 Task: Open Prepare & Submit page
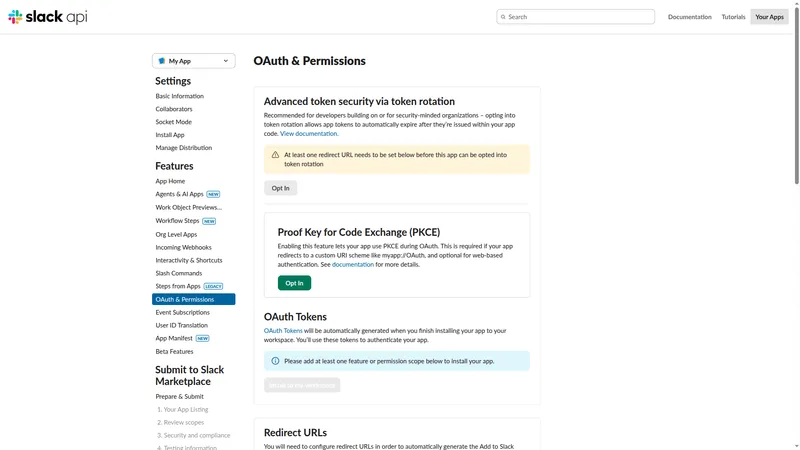(180, 396)
